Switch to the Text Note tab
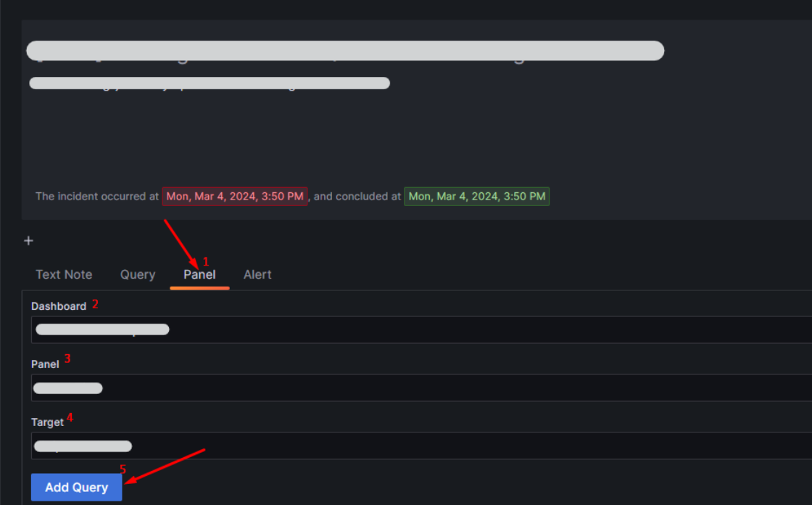 click(64, 274)
